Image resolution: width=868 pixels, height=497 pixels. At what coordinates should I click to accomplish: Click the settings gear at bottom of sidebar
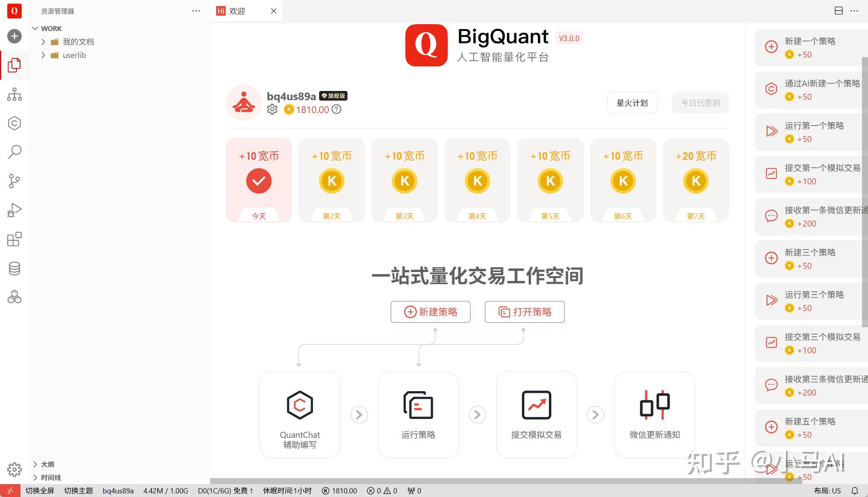coord(14,469)
